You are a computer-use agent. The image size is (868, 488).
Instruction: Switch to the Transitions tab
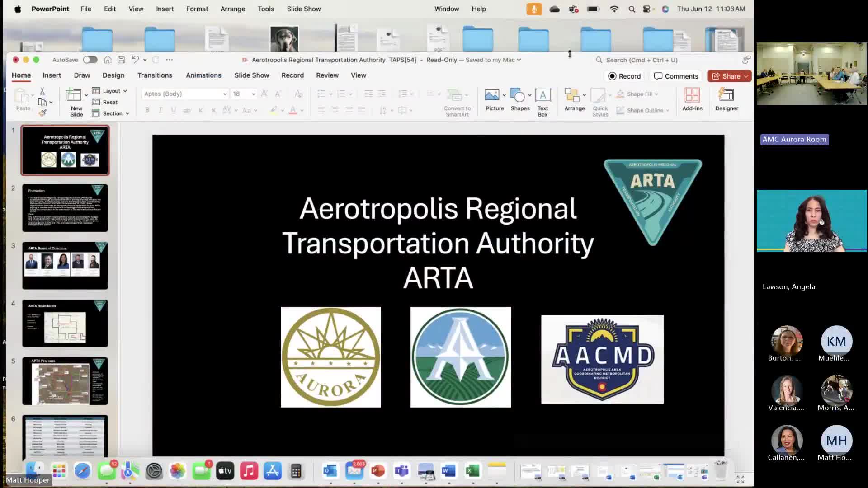(x=155, y=75)
